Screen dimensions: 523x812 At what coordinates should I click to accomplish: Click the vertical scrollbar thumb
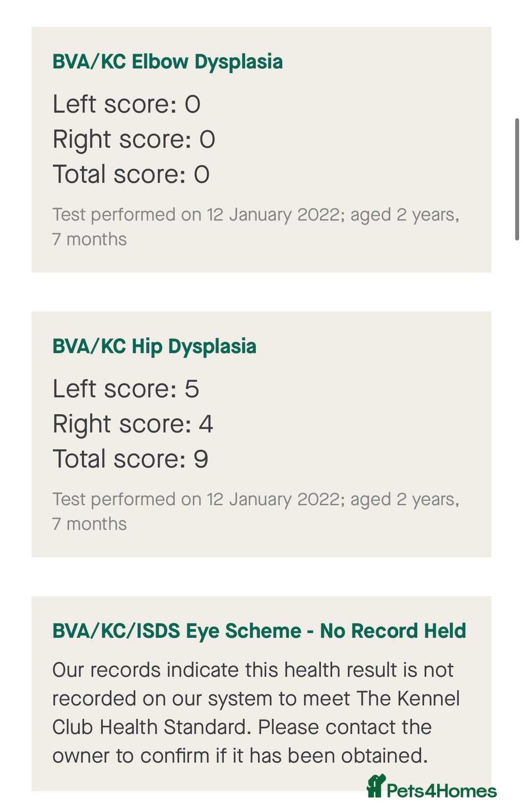[517, 179]
